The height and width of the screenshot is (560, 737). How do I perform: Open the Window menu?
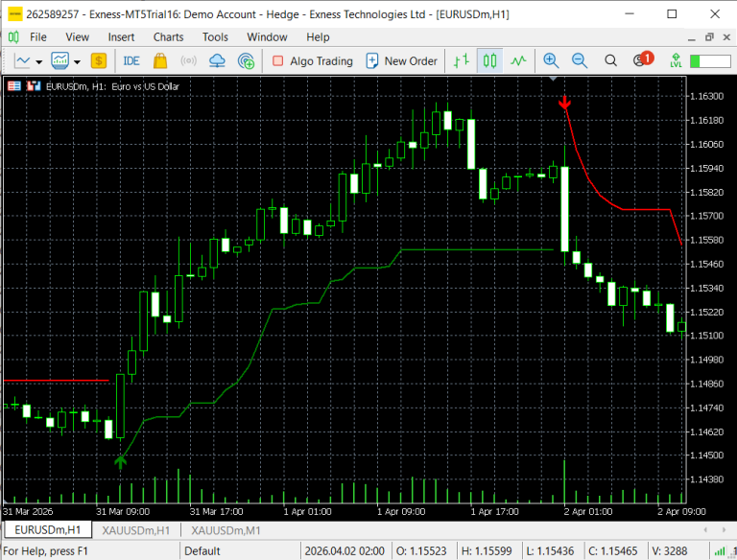(x=267, y=37)
